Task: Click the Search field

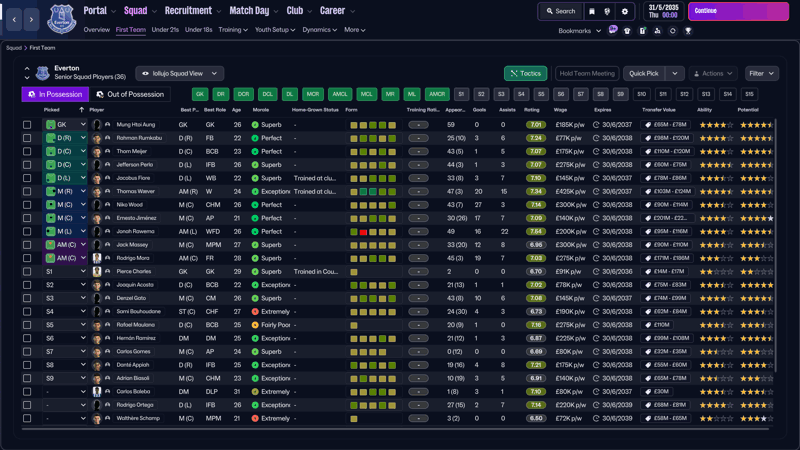Action: [x=561, y=11]
